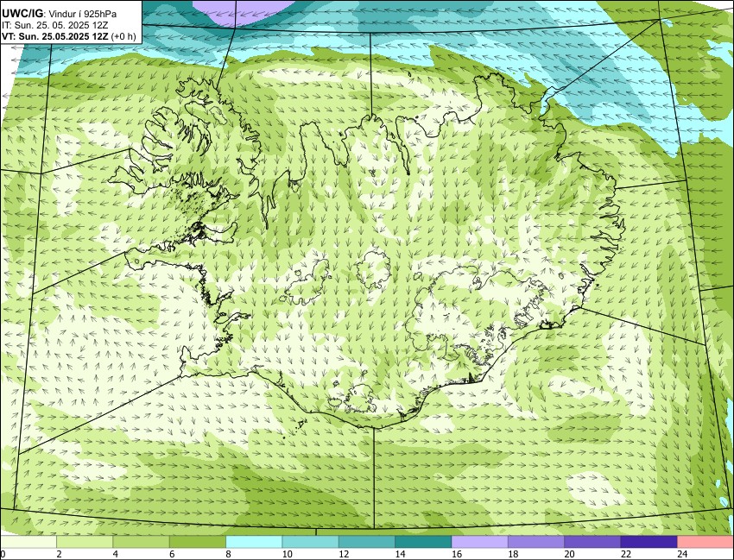Pick the violet 20–22 legend swatch
This screenshot has height=560, width=734.
pos(592,542)
